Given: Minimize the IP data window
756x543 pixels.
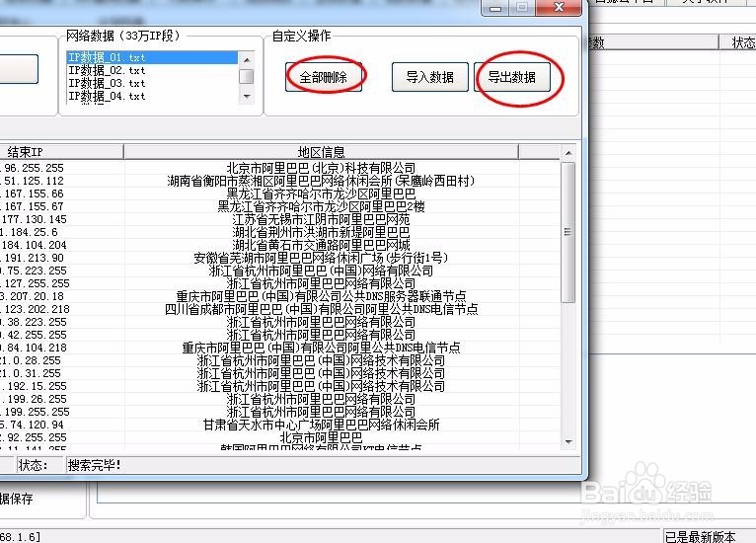Looking at the screenshot, I should [x=495, y=8].
